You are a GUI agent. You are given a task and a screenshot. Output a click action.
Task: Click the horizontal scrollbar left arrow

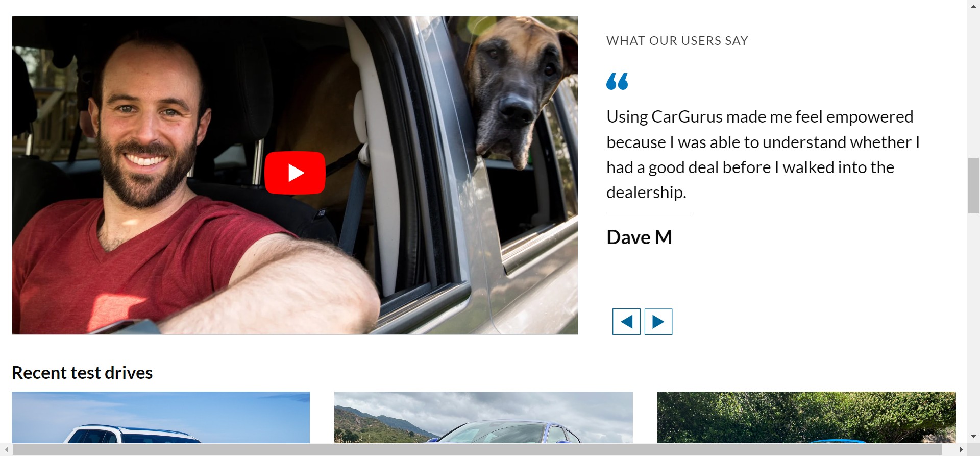(6, 450)
